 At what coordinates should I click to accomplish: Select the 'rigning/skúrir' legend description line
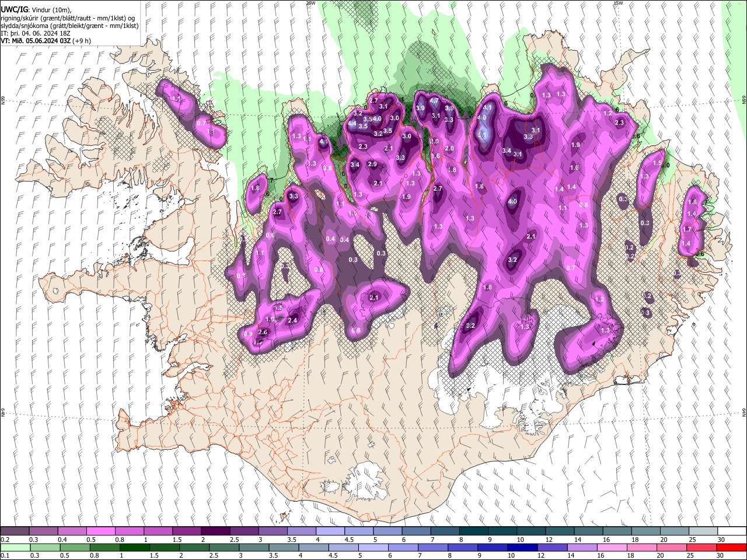tap(68, 18)
